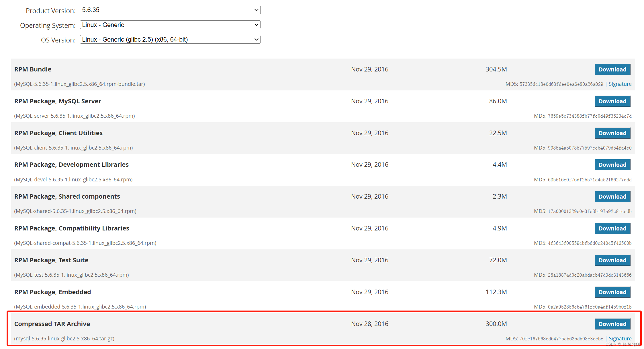Screen dimensions: 644x349
Task: Download the Compressed TAR Archive
Action: pyautogui.click(x=612, y=324)
